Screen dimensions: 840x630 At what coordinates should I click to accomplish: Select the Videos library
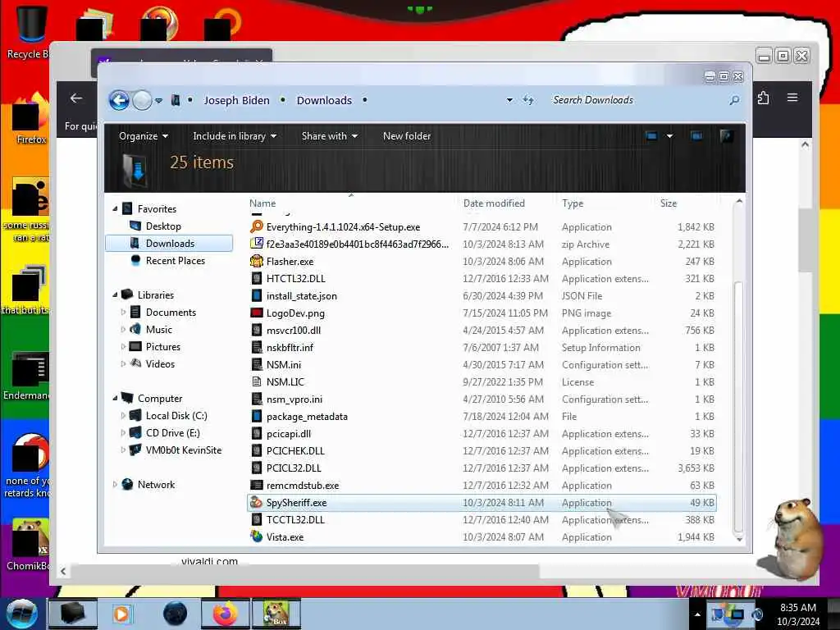[x=160, y=363]
